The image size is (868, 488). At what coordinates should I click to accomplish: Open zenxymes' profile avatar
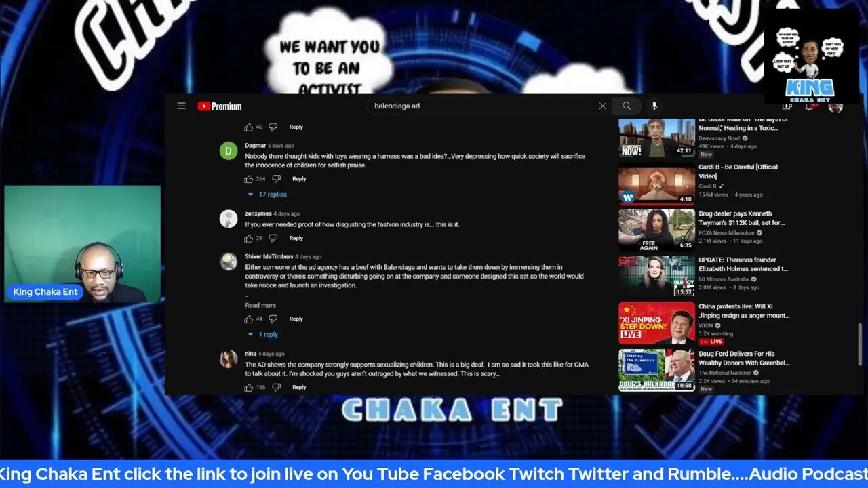pos(229,218)
